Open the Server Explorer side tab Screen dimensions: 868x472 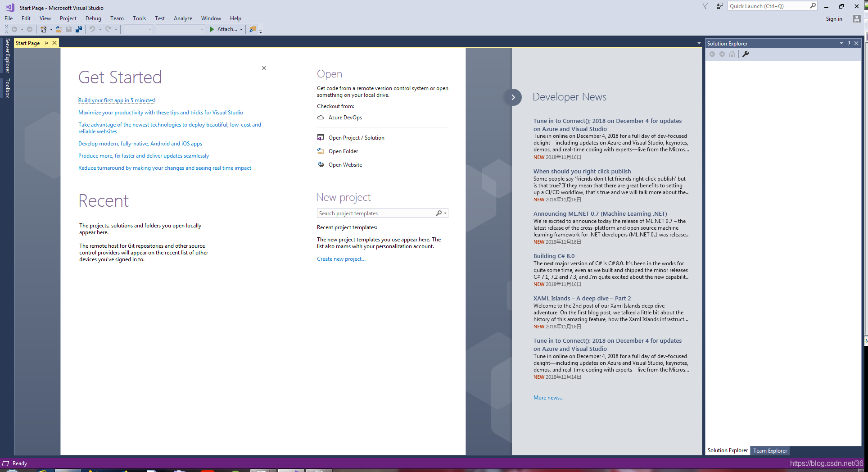point(7,55)
